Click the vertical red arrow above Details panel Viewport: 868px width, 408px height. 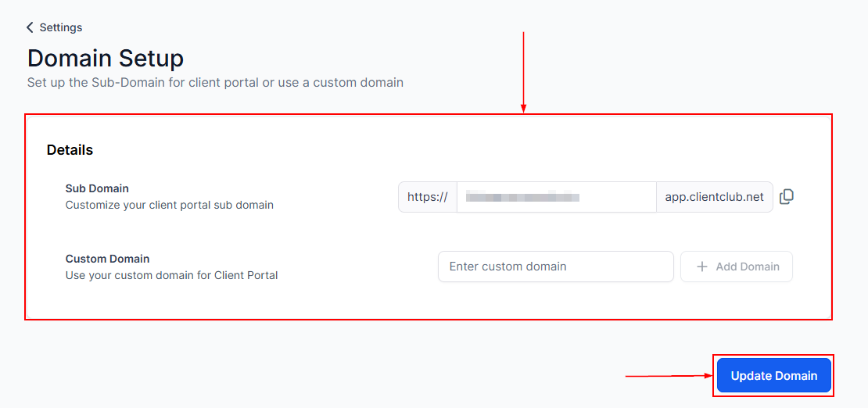523,70
